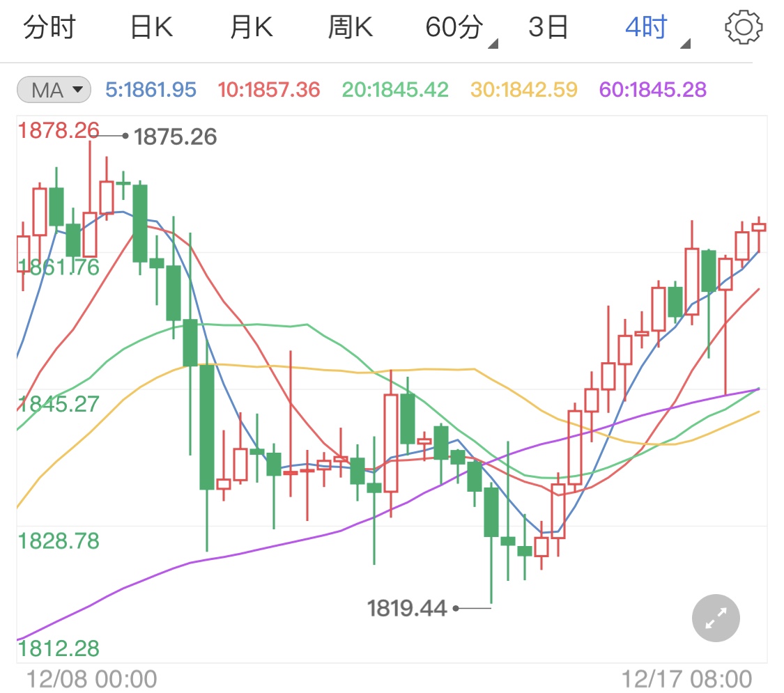784x693 pixels.
Task: Tap the latest candlestick on the right edge
Action: pyautogui.click(x=759, y=234)
